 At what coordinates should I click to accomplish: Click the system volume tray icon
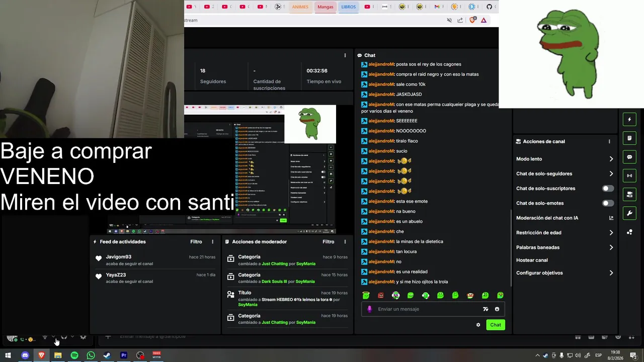tap(578, 355)
